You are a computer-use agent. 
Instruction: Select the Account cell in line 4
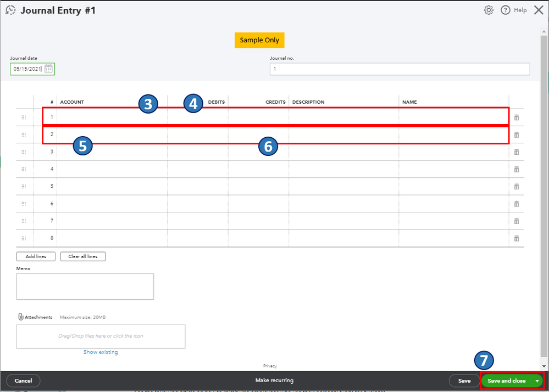point(112,169)
